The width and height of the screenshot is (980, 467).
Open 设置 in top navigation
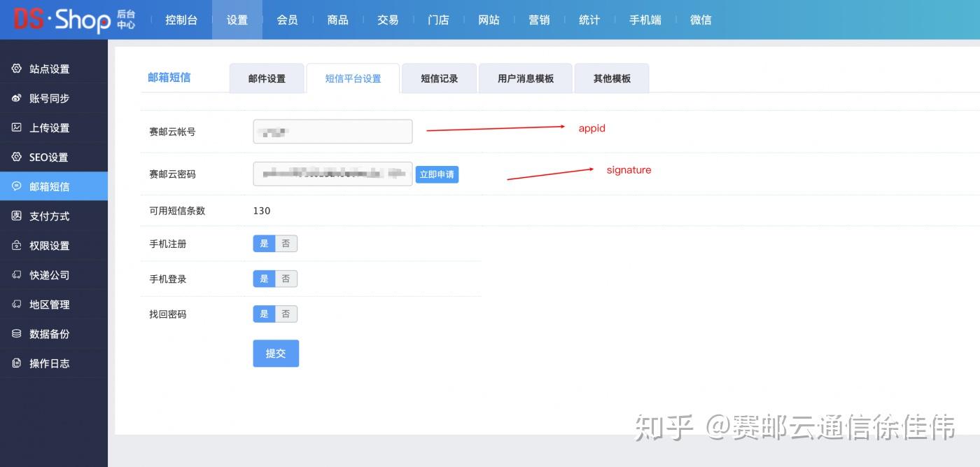237,20
